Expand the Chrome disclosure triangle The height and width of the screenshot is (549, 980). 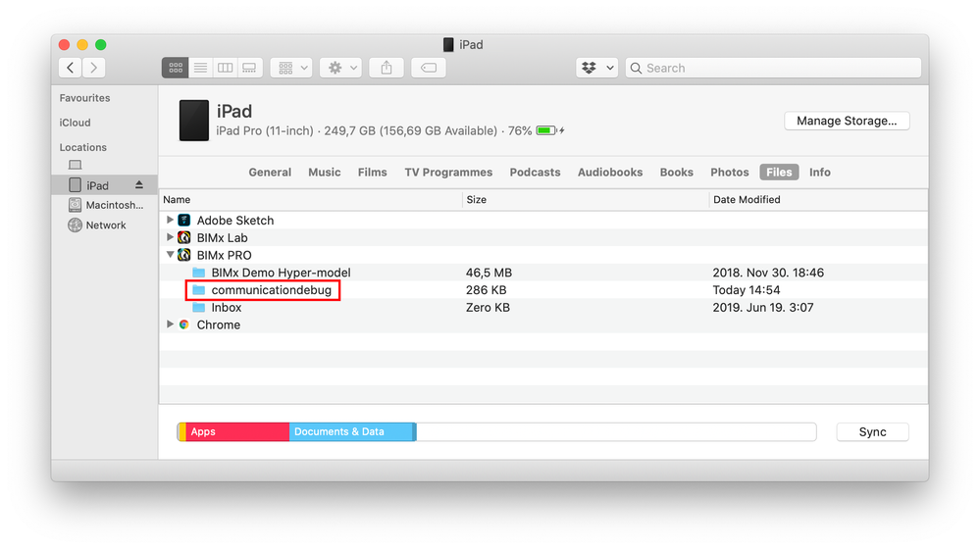170,324
